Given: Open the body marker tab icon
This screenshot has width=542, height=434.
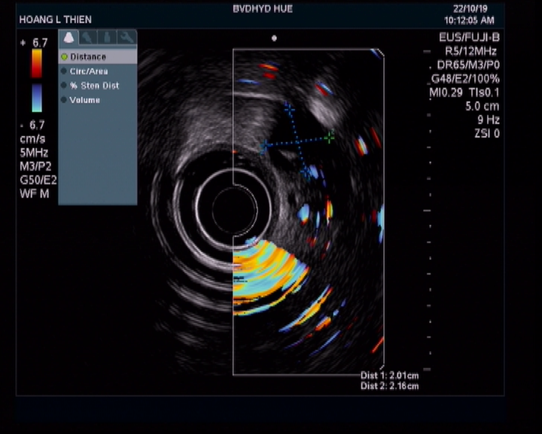Looking at the screenshot, I should (107, 37).
